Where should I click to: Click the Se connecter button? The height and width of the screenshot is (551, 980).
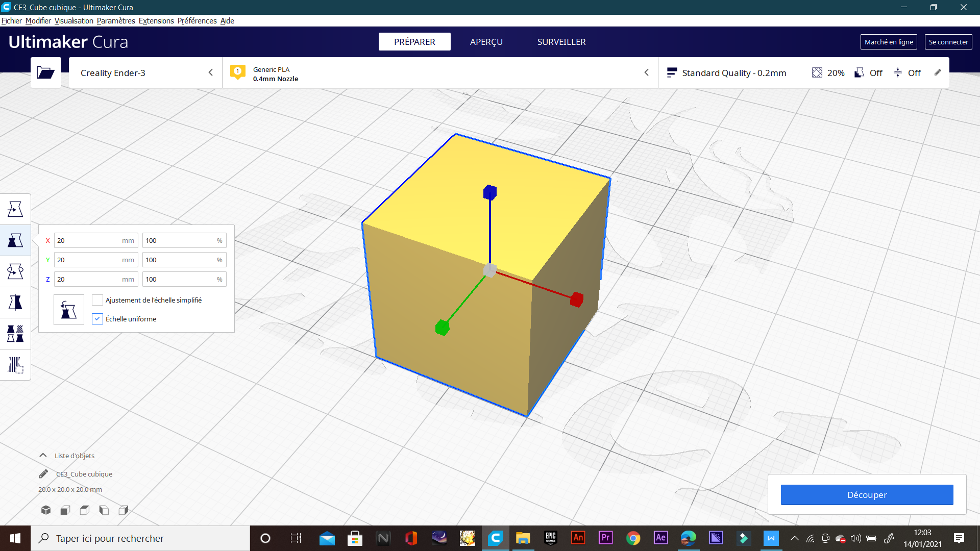coord(948,42)
